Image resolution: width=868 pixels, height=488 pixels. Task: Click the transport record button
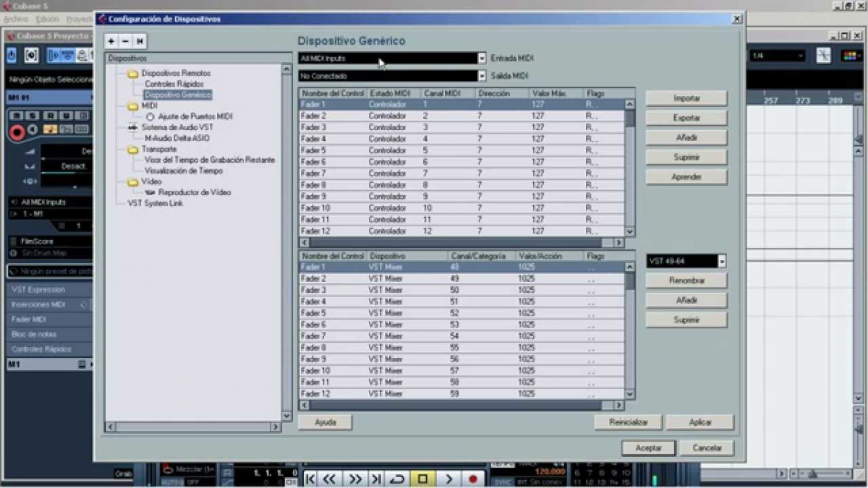pos(474,479)
